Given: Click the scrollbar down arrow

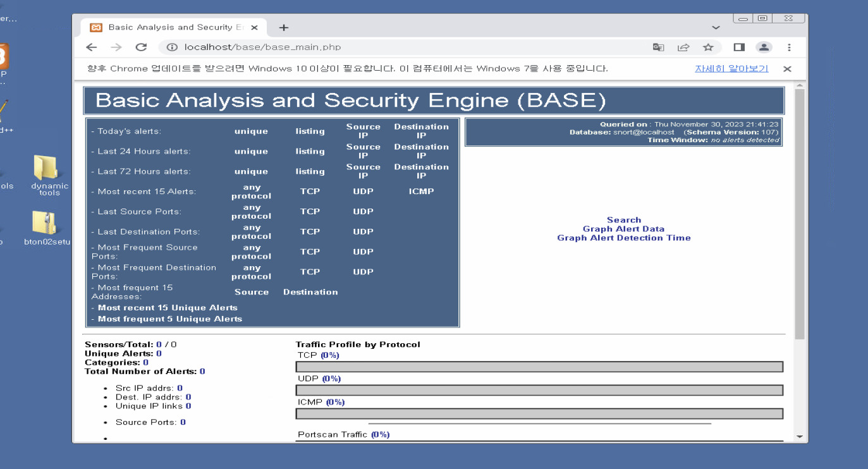Looking at the screenshot, I should coord(800,437).
